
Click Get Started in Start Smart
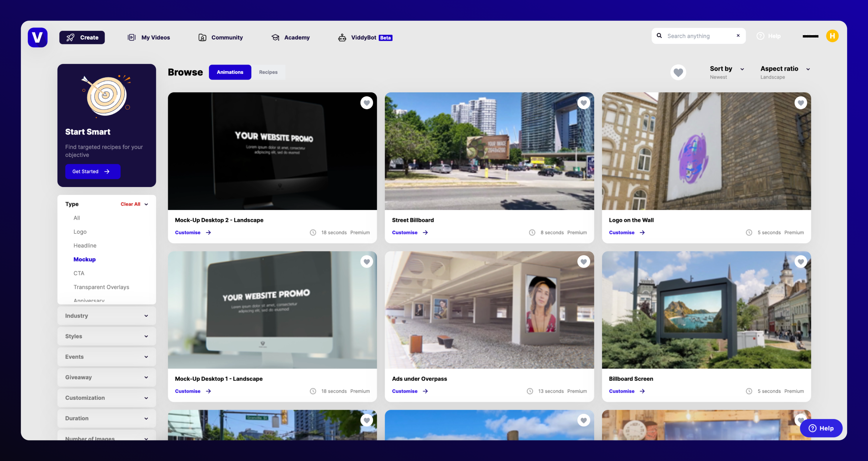pos(93,172)
